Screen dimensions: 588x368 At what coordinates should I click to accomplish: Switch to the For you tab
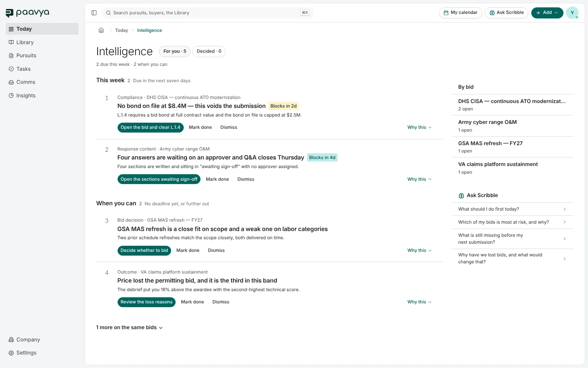[x=175, y=52]
